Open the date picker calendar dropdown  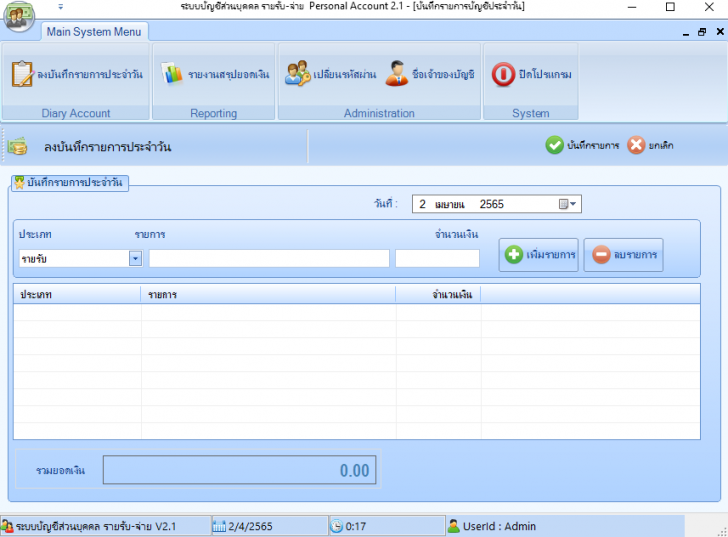pos(567,204)
